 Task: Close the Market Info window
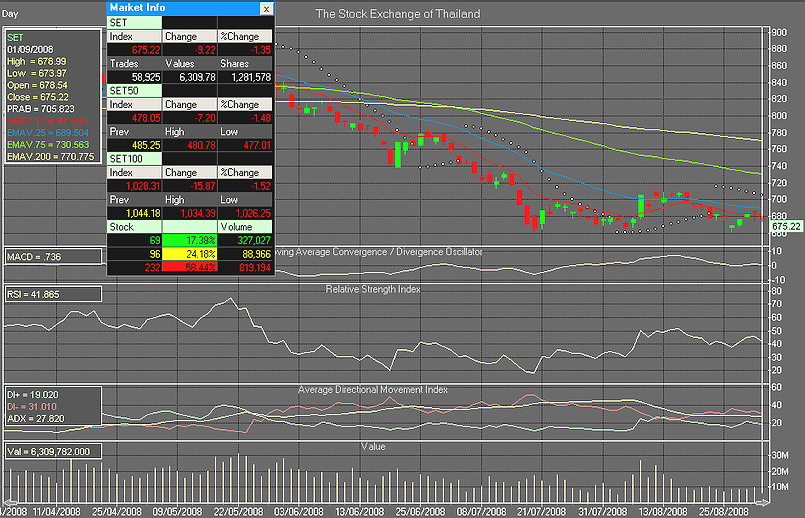pyautogui.click(x=266, y=9)
